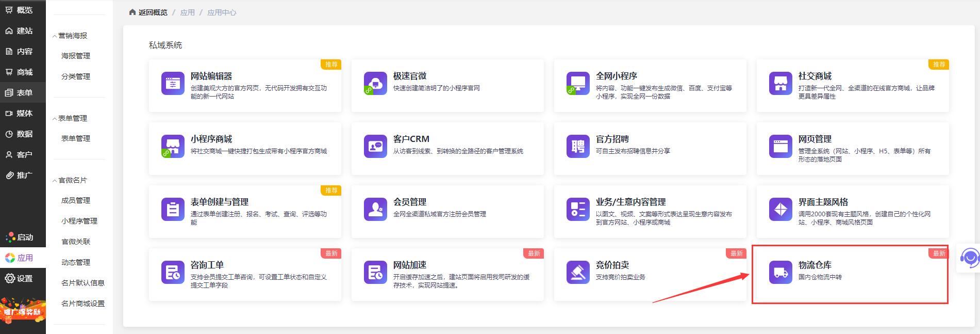Screen dimensions: 980x334
Task: Open 海报管理 in the submenu
Action: pyautogui.click(x=76, y=56)
